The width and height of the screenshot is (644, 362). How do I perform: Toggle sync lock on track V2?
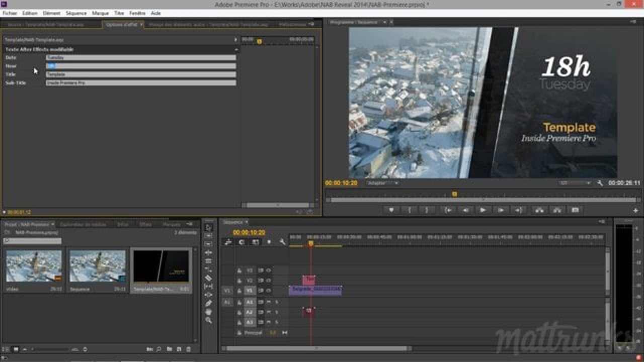(x=262, y=280)
